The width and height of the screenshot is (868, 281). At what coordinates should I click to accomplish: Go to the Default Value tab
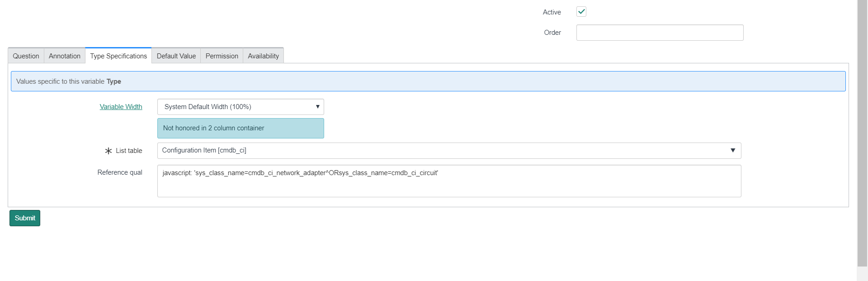click(x=176, y=56)
